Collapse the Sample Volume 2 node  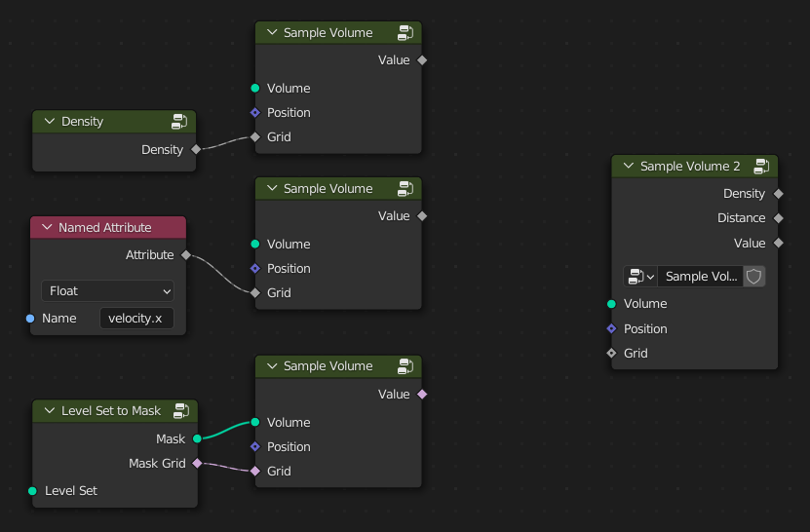pyautogui.click(x=628, y=167)
